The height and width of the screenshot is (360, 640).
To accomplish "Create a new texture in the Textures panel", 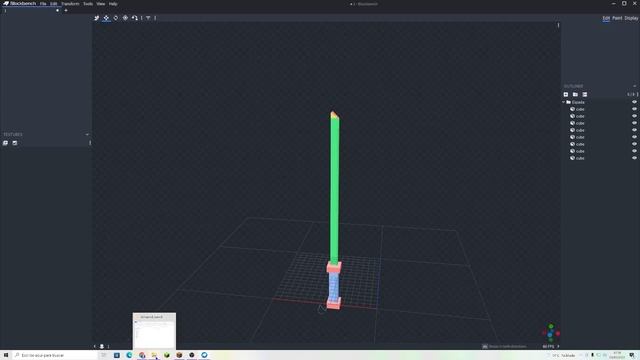I will coord(15,143).
